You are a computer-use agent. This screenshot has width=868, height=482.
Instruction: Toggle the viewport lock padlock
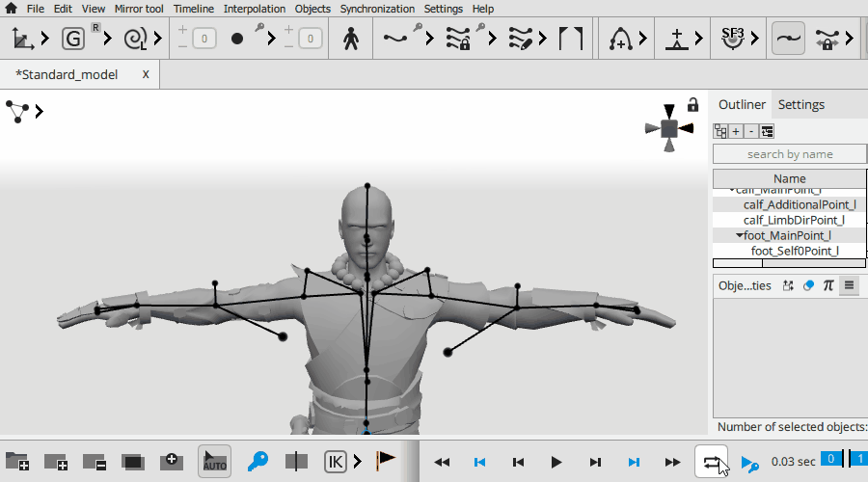point(692,105)
